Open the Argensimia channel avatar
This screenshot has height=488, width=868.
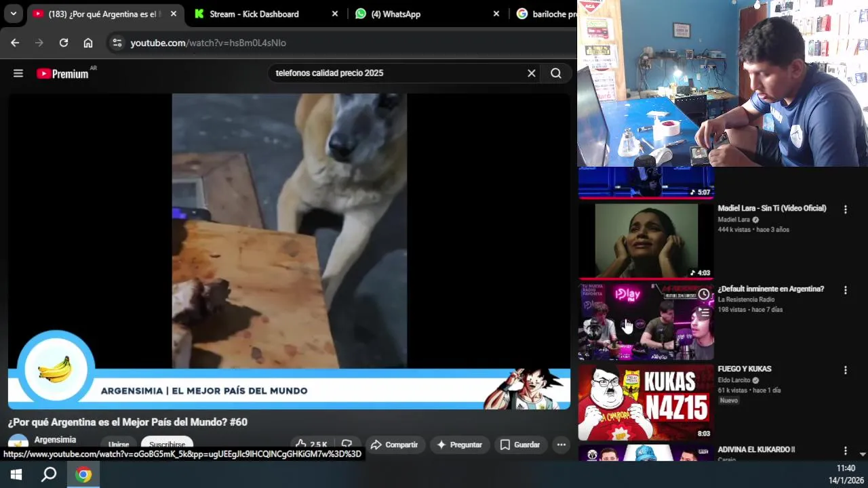pyautogui.click(x=18, y=443)
